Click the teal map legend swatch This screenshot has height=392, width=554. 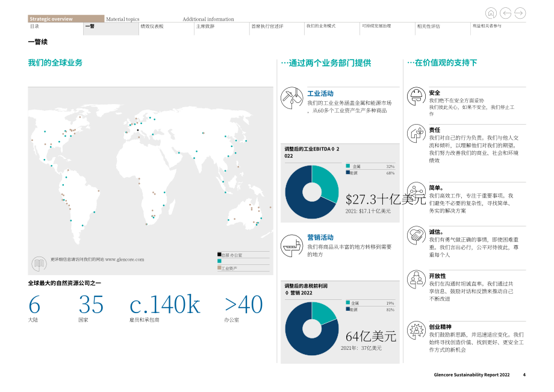[219, 261]
